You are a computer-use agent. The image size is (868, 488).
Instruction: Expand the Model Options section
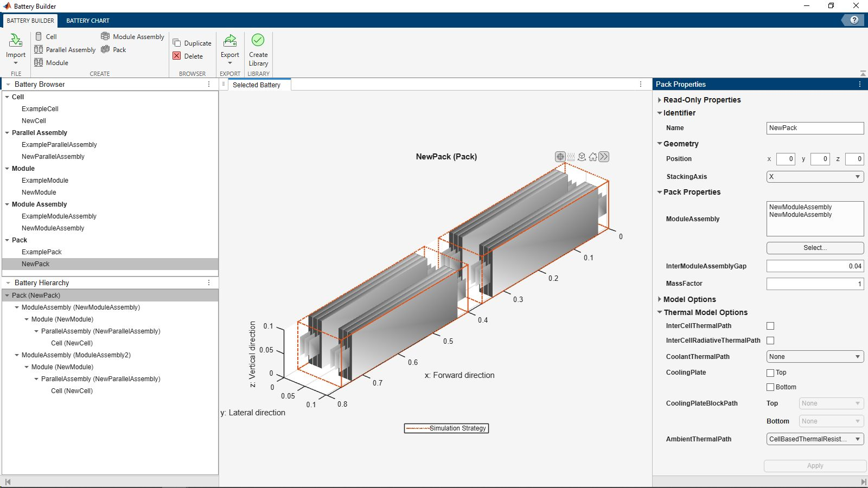click(x=660, y=299)
